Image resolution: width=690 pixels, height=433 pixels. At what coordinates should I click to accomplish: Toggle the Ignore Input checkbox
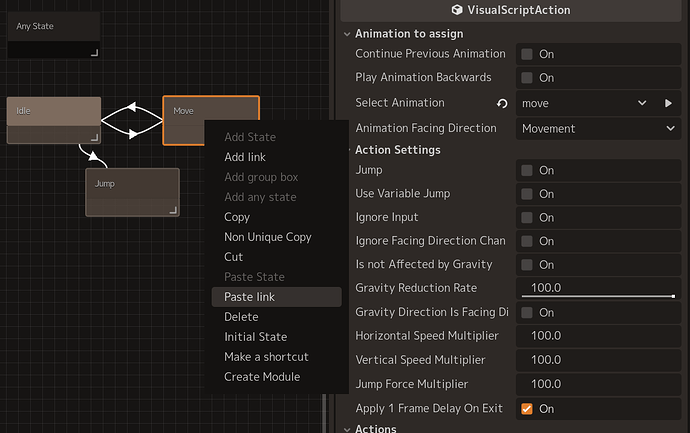tap(527, 218)
